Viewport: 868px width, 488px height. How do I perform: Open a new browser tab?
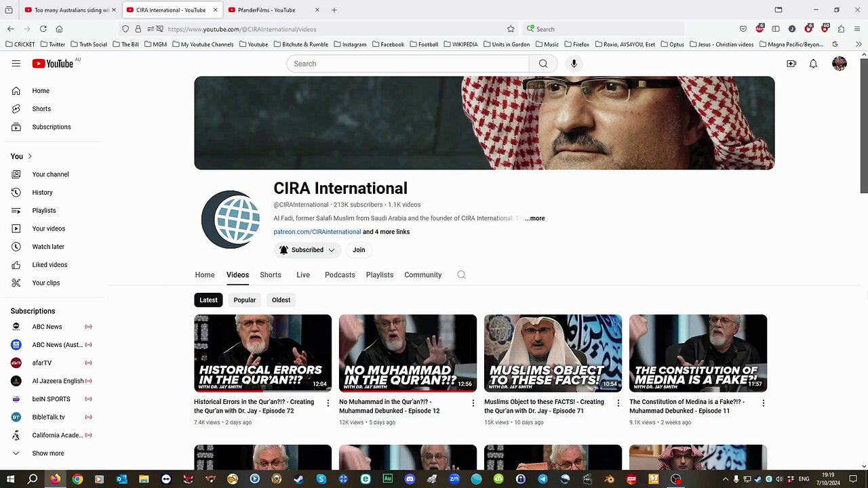point(334,10)
